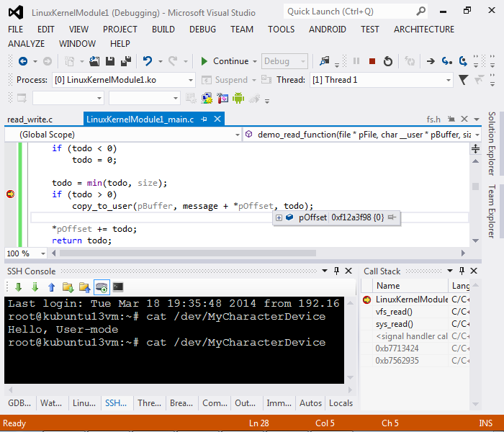Open the DEBUG menu
Image resolution: width=504 pixels, height=432 pixels.
202,30
